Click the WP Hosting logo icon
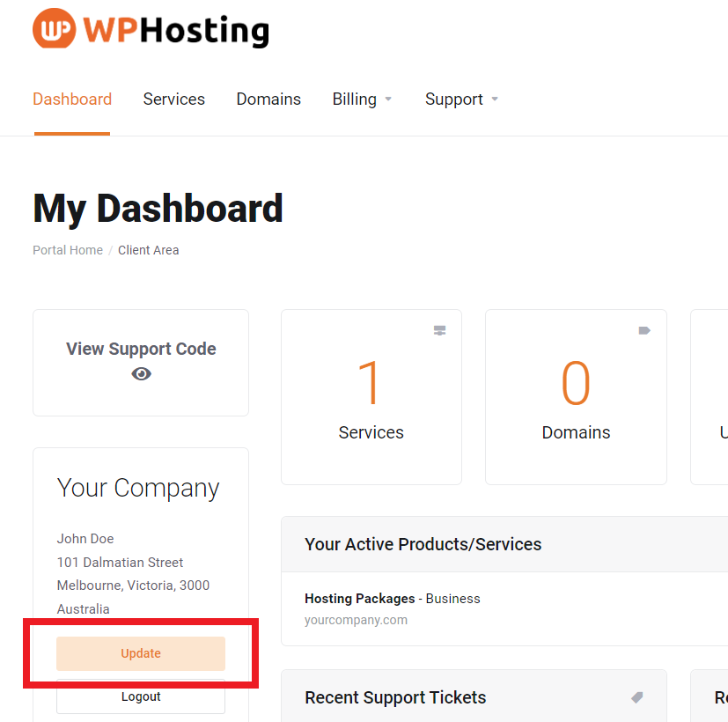Screen dimensions: 728x722 53,29
